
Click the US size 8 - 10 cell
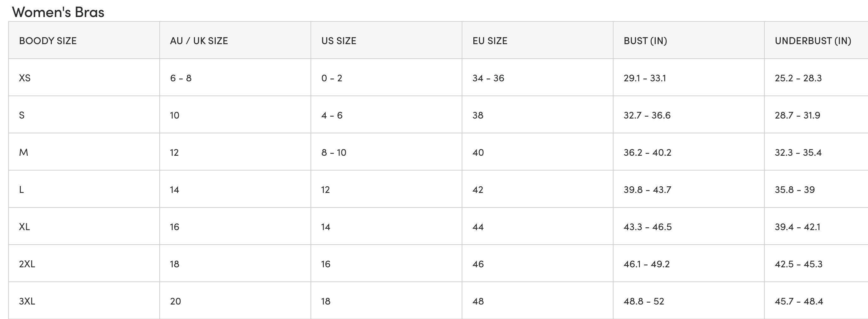point(334,153)
